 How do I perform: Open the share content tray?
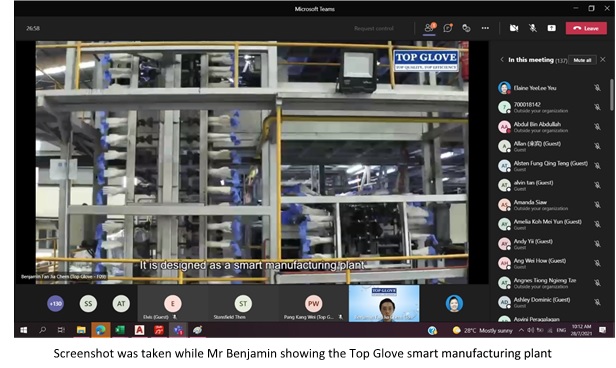(x=552, y=28)
